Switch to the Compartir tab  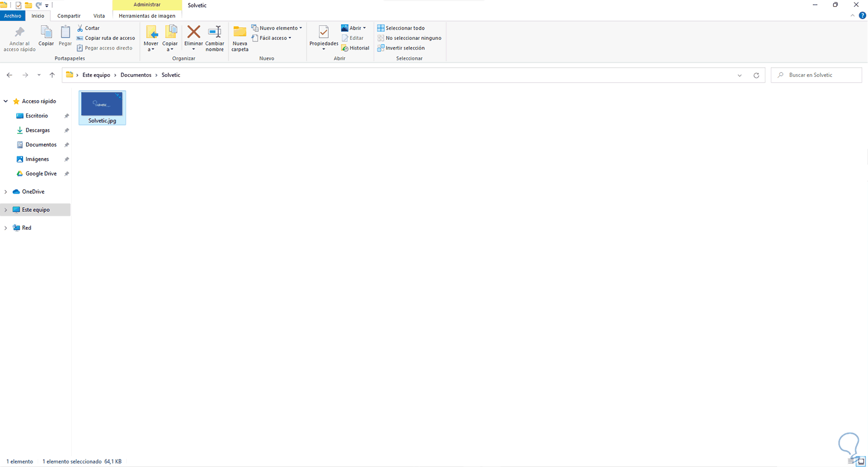click(x=69, y=16)
